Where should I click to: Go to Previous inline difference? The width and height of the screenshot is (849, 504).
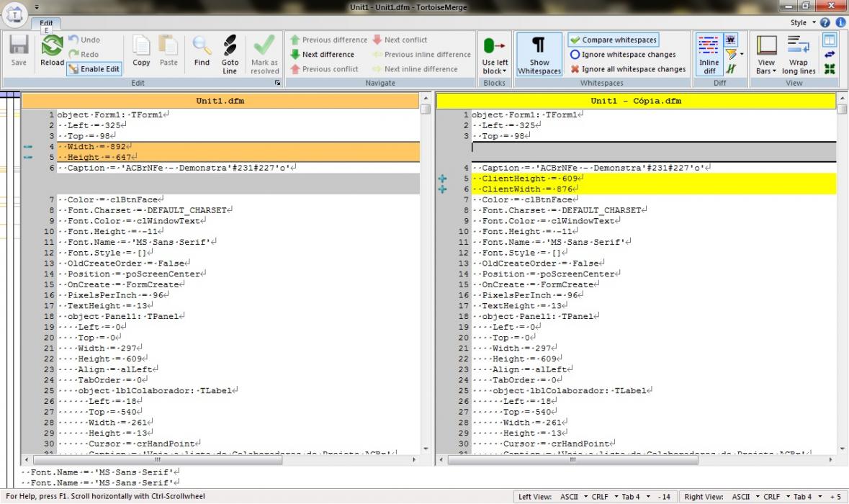point(421,54)
